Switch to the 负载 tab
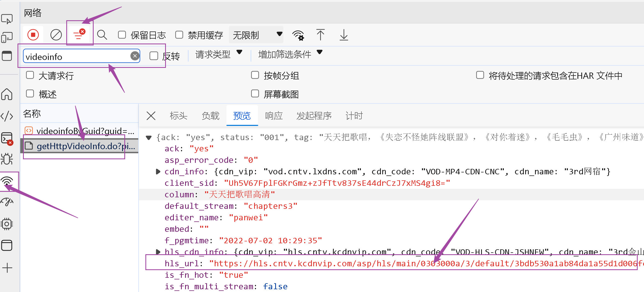644x292 pixels. click(x=211, y=116)
